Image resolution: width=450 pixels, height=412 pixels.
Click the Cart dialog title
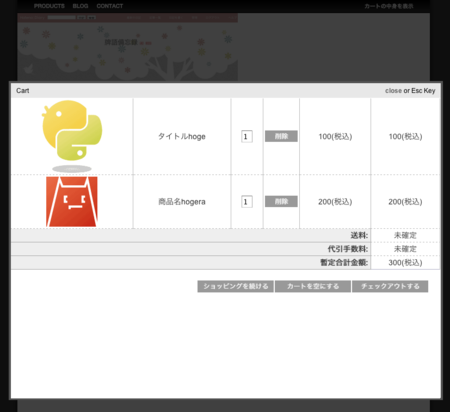point(23,91)
